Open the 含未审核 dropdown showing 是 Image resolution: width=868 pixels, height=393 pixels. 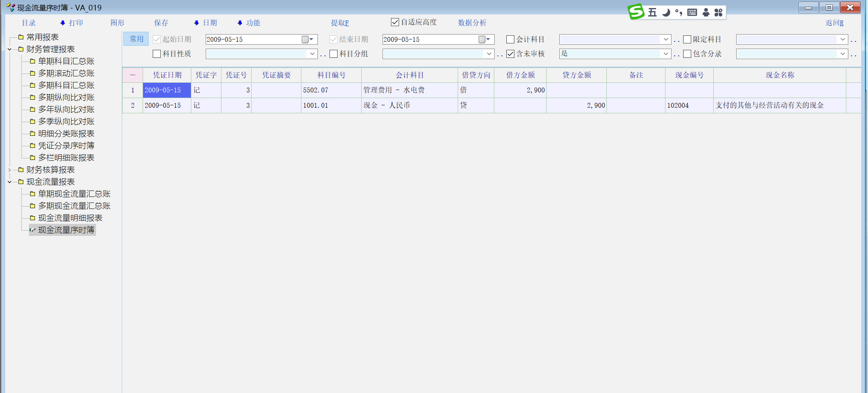click(x=666, y=54)
